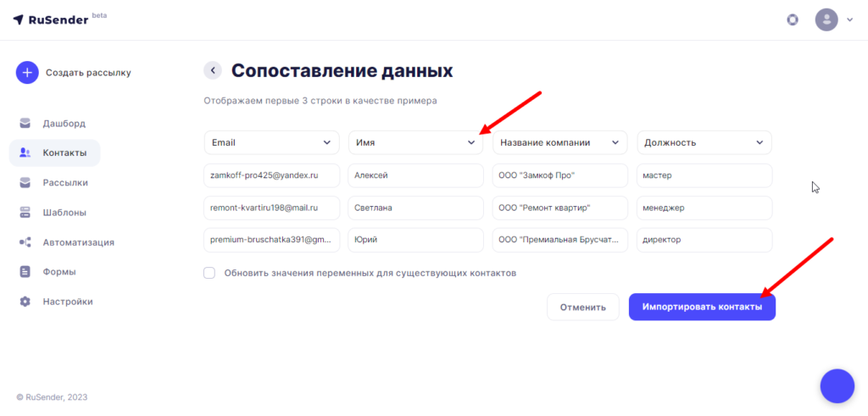Enable updating variable values for existing contacts
Viewport: 868px width, 416px height.
209,274
